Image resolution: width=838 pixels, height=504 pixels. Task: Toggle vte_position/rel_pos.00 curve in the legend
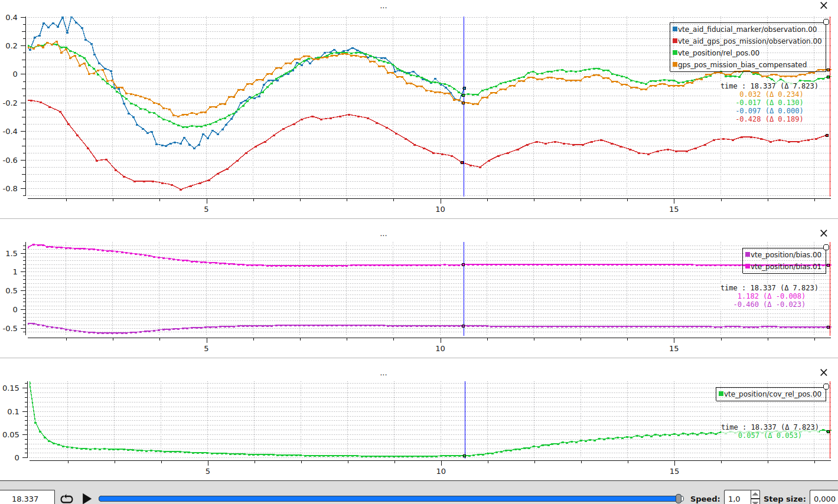click(716, 53)
